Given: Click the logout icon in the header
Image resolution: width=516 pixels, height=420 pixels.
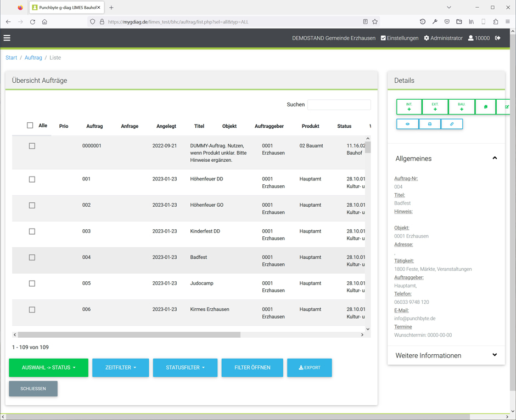Looking at the screenshot, I should pyautogui.click(x=498, y=38).
